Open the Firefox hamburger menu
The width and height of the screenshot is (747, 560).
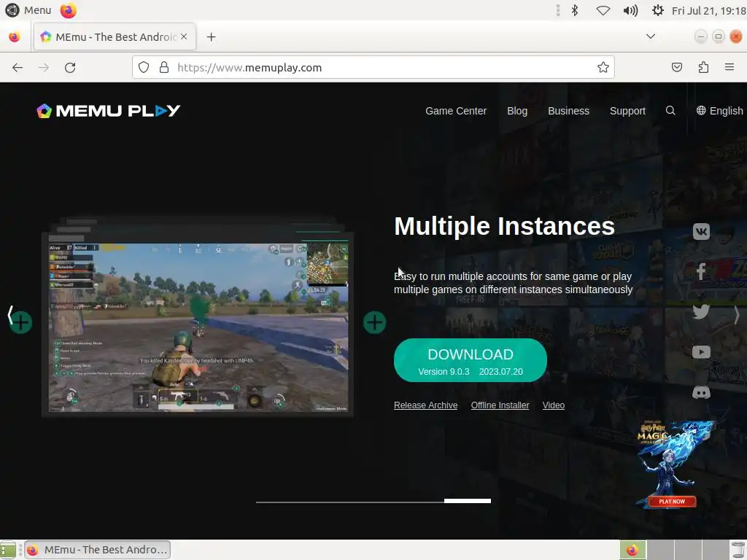tap(729, 67)
